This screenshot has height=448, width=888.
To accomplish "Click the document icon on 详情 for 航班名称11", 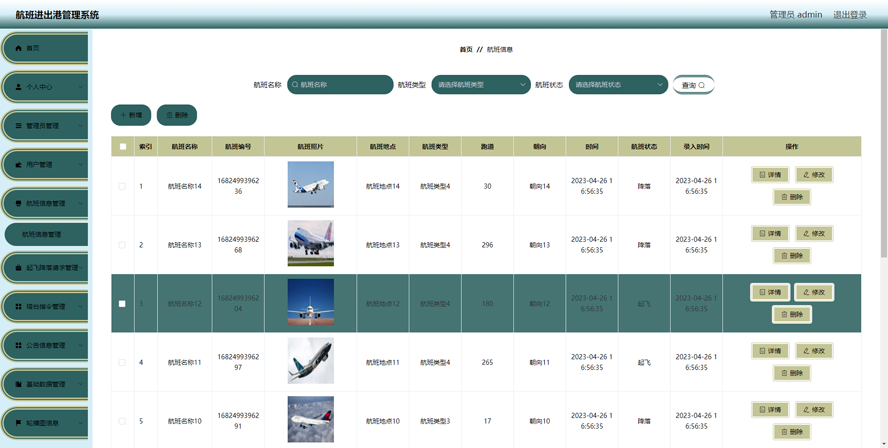I will point(762,351).
